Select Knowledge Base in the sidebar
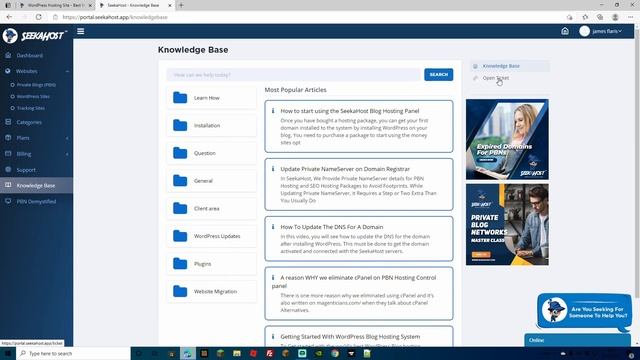Image resolution: width=640 pixels, height=360 pixels. click(x=36, y=185)
